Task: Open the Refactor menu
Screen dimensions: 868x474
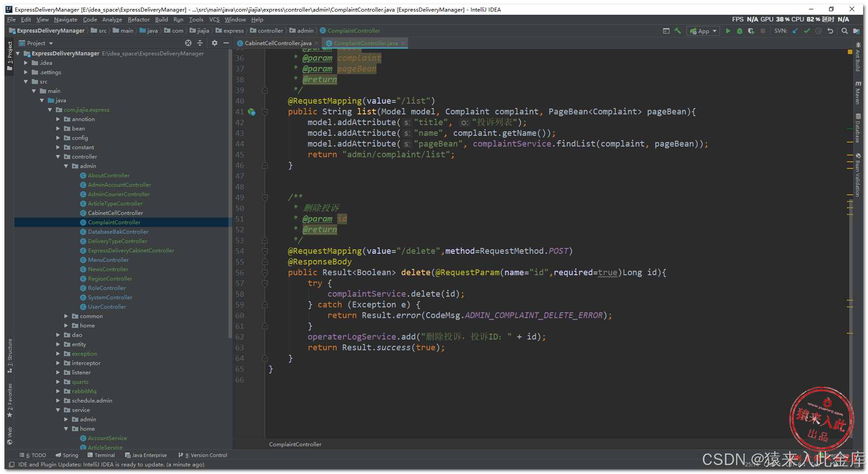Action: coord(139,20)
